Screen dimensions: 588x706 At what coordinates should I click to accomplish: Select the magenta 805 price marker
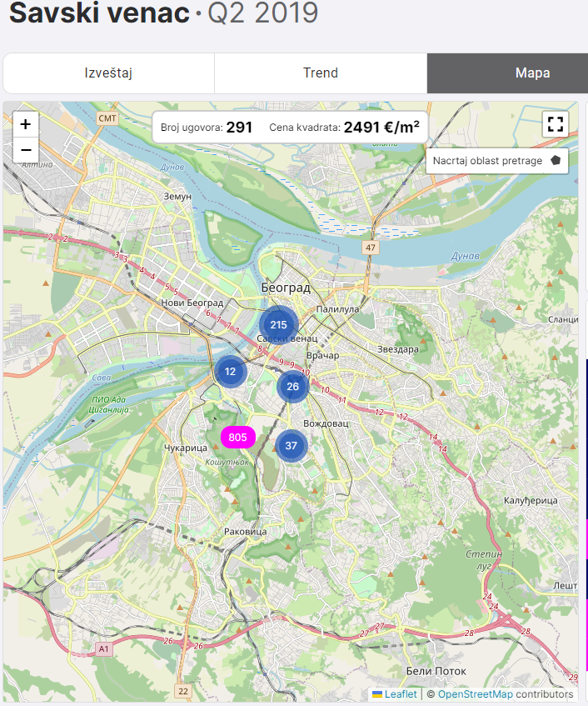pyautogui.click(x=237, y=438)
